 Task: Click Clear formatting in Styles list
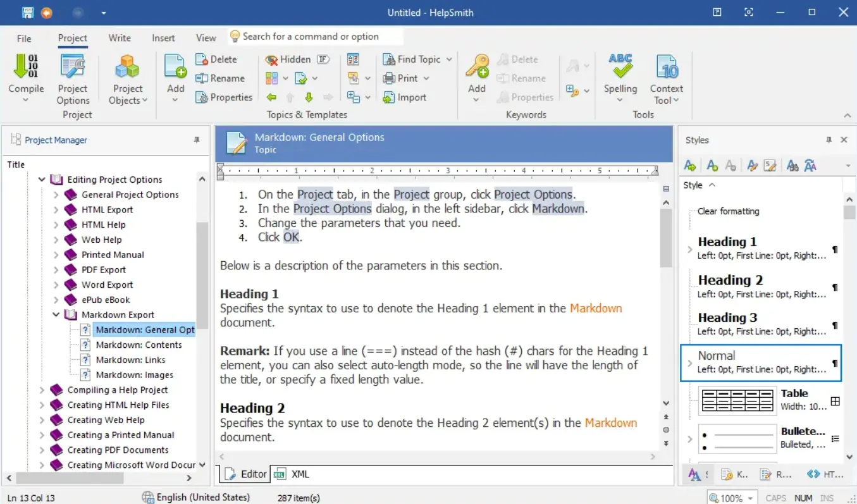728,211
